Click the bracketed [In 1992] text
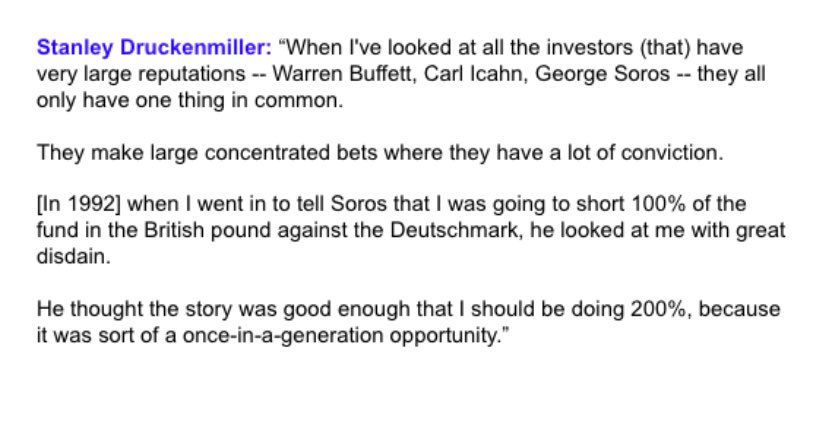 coord(74,205)
